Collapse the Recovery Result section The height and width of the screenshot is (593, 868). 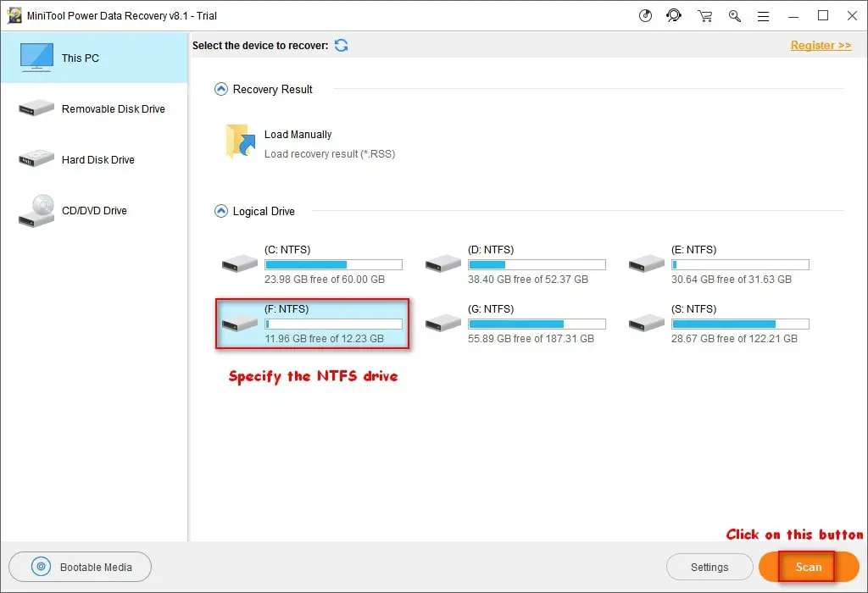coord(221,89)
